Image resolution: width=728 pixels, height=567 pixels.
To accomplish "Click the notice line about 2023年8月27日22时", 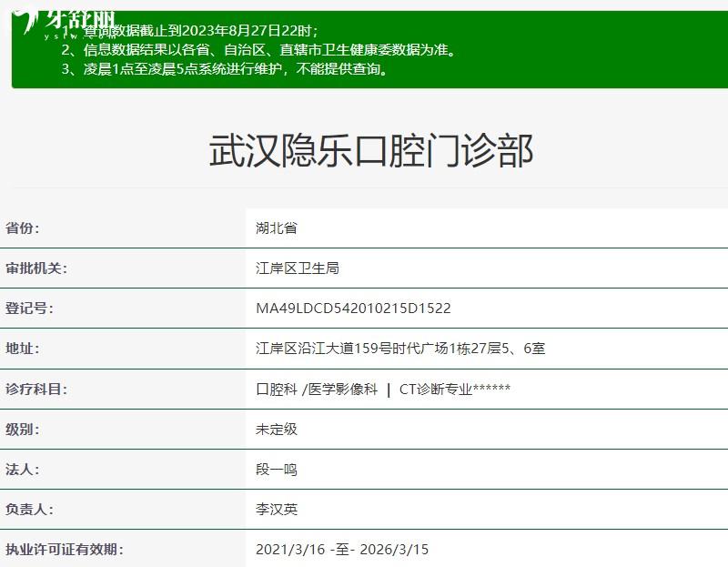I will pos(190,31).
